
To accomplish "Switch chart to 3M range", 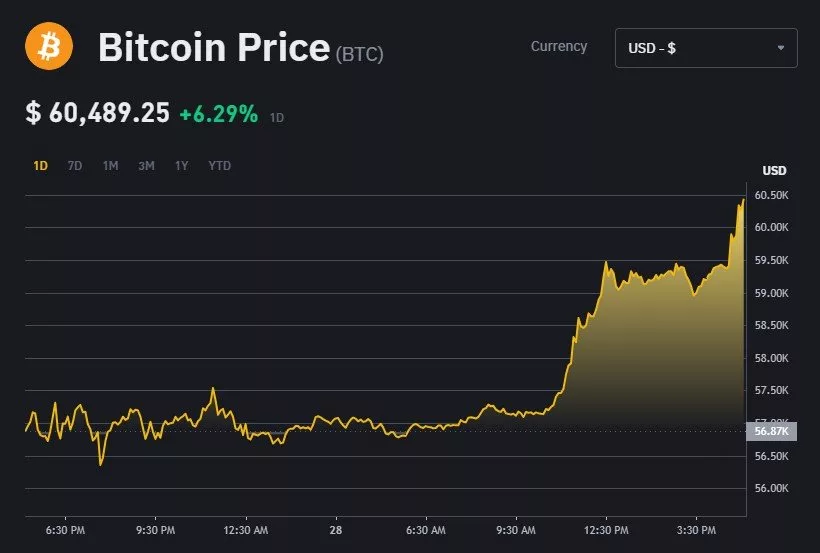I will (146, 166).
